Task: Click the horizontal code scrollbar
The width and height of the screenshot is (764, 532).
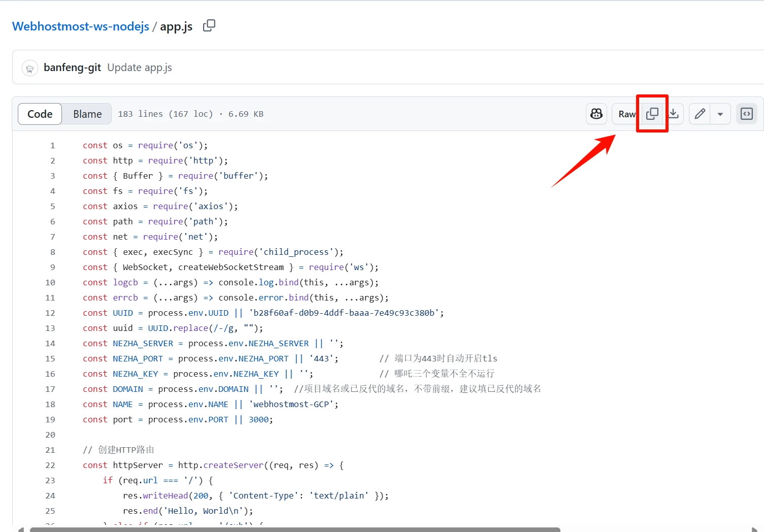Action: click(x=294, y=529)
